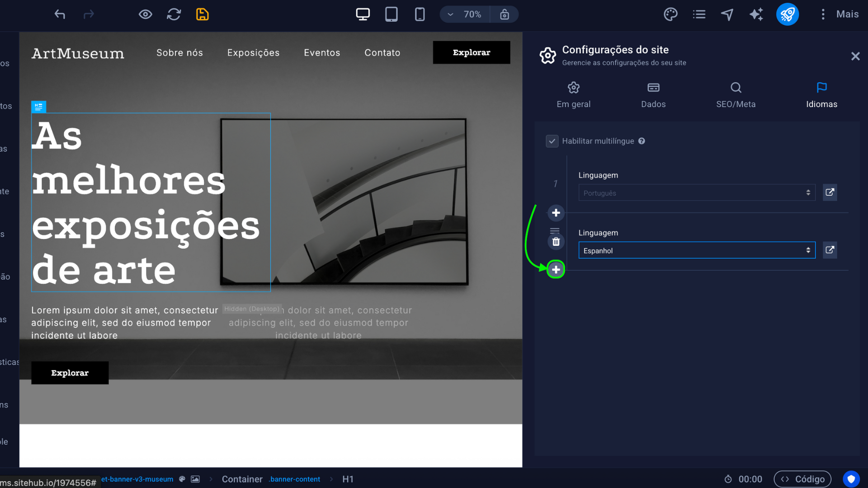Click the Código button
The height and width of the screenshot is (488, 868).
[x=802, y=479]
